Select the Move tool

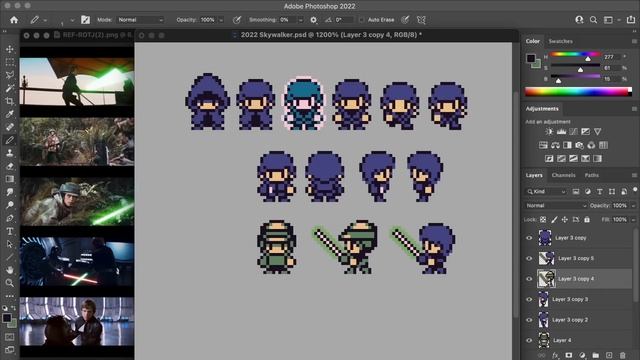10,49
